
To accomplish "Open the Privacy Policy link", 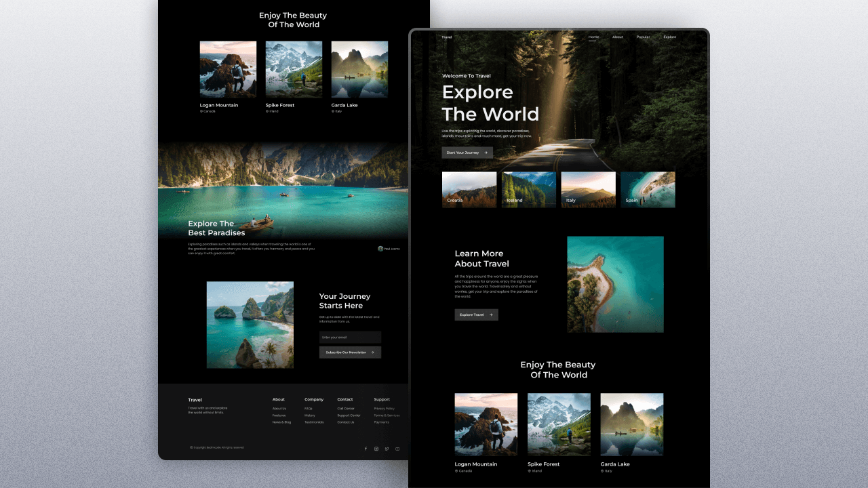I will pyautogui.click(x=384, y=408).
